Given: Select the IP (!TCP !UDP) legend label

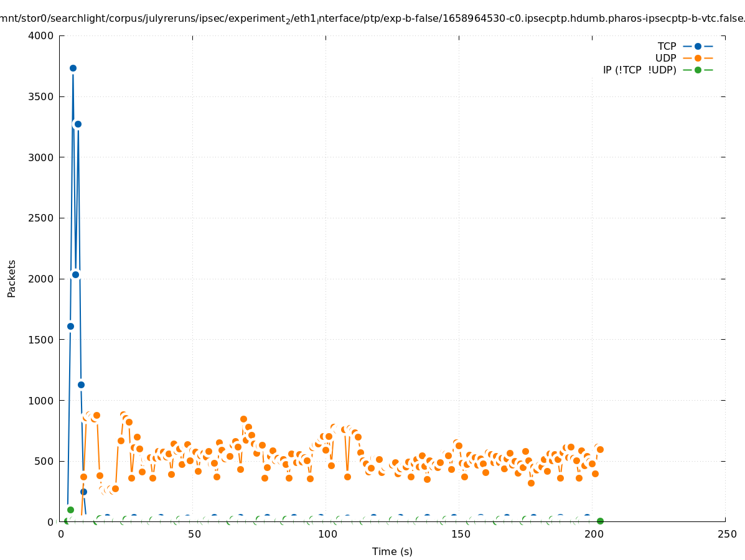Looking at the screenshot, I should pyautogui.click(x=639, y=70).
